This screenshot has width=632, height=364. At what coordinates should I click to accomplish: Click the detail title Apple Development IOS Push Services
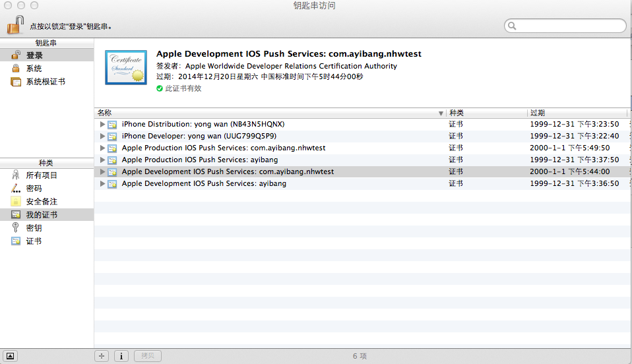289,54
